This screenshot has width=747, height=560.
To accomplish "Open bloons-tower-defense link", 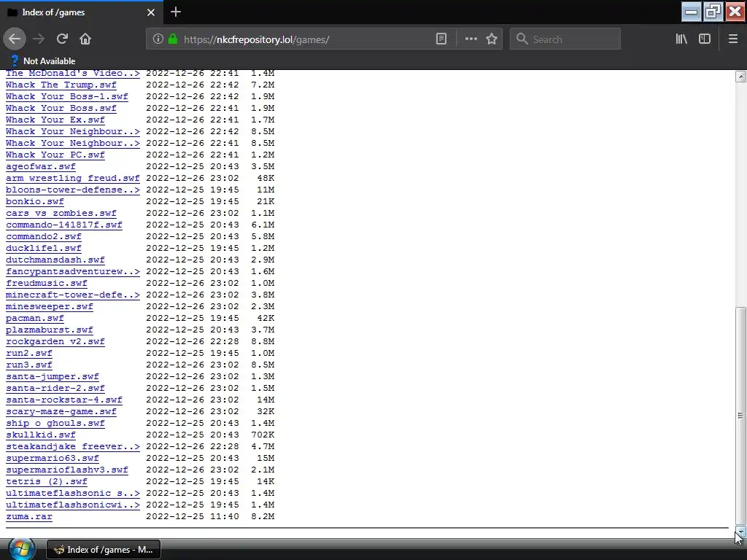I will point(73,190).
